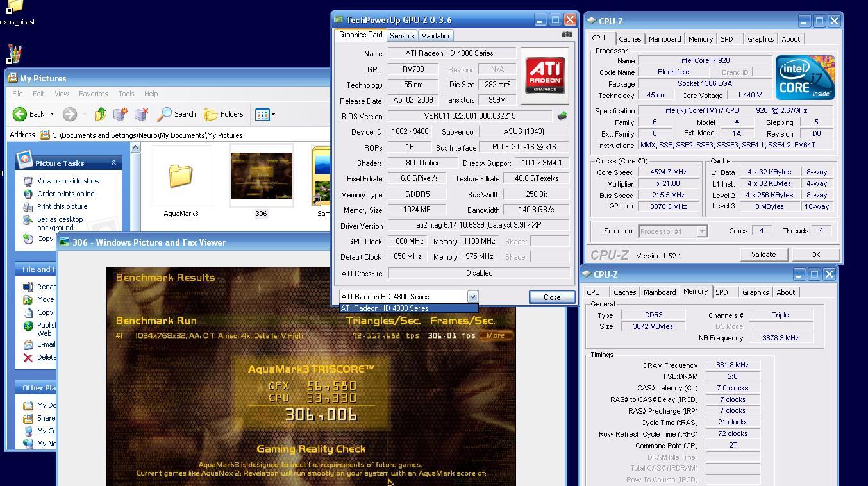The height and width of the screenshot is (486, 868).
Task: Open the Favorites menu in My Pictures
Action: tap(93, 94)
